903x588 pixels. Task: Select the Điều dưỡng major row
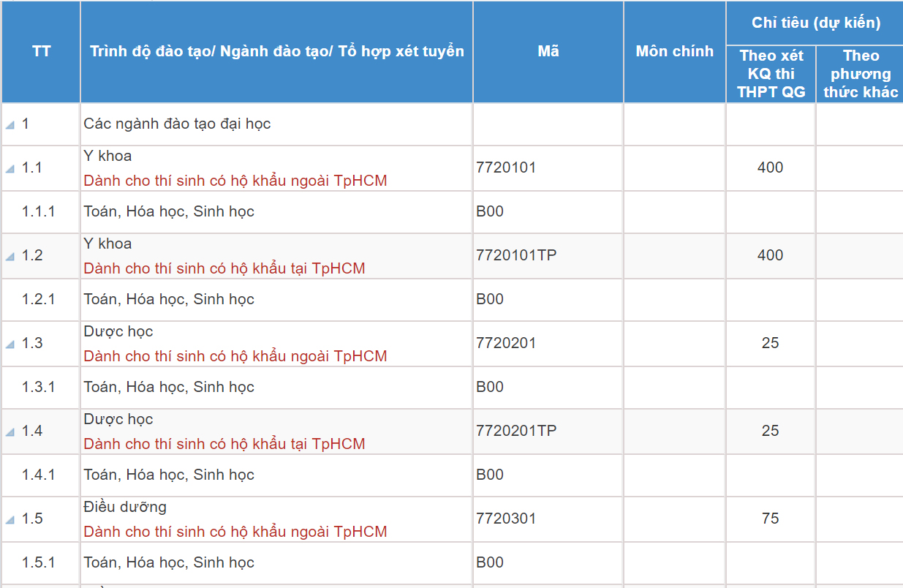[125, 507]
